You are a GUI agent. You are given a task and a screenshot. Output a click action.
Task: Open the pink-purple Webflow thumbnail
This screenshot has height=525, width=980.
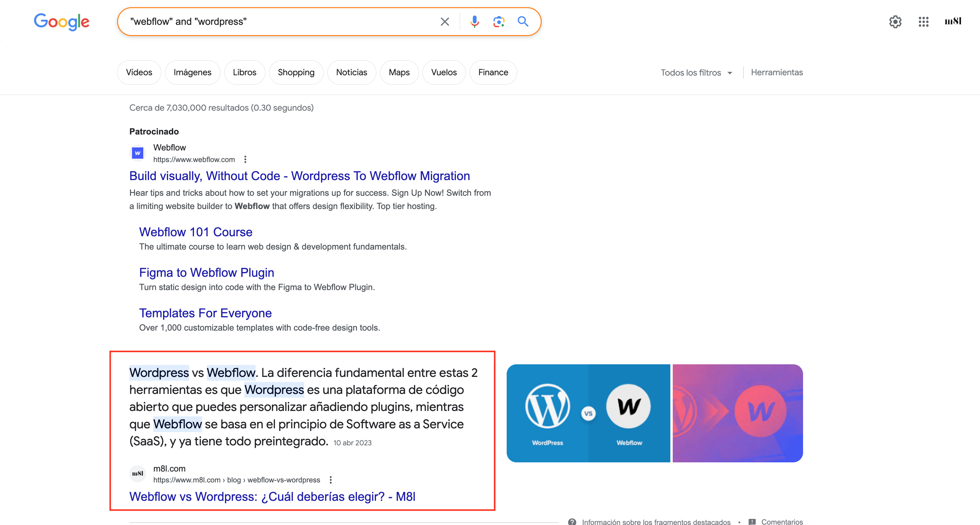click(x=738, y=413)
